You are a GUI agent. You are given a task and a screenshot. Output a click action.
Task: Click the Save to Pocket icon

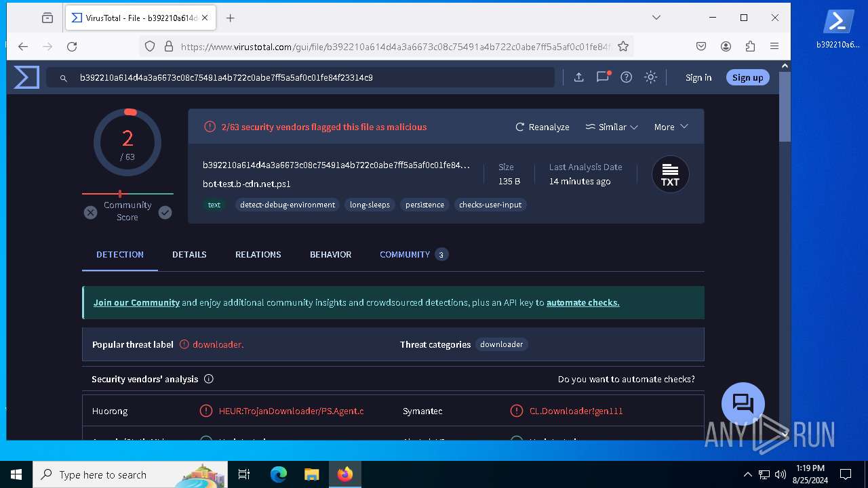coord(701,46)
